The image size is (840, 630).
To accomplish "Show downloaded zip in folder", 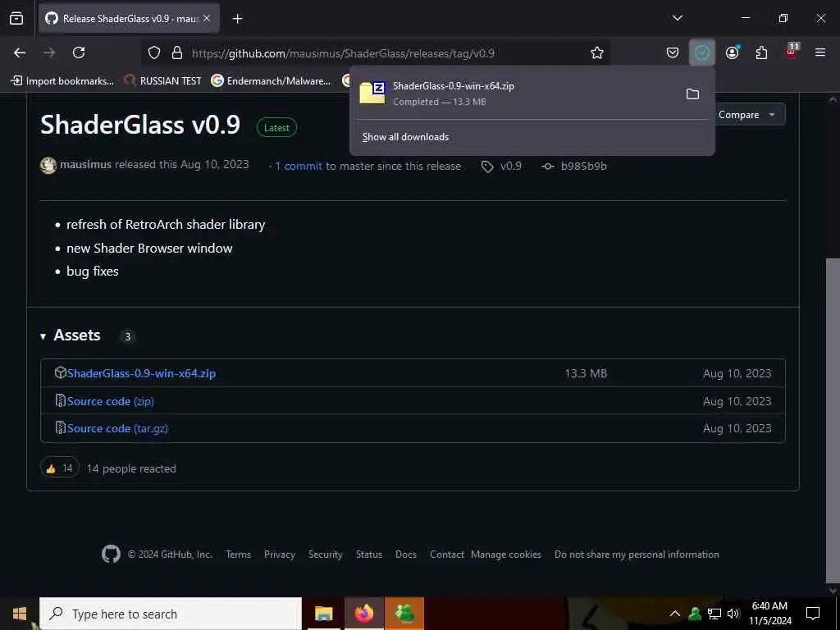I will click(692, 94).
